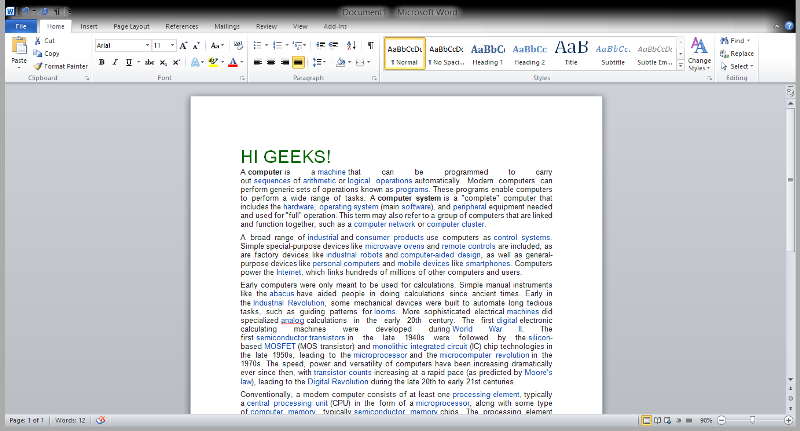Open Clipboard pane launcher
Image resolution: width=800 pixels, height=431 pixels.
coord(87,78)
